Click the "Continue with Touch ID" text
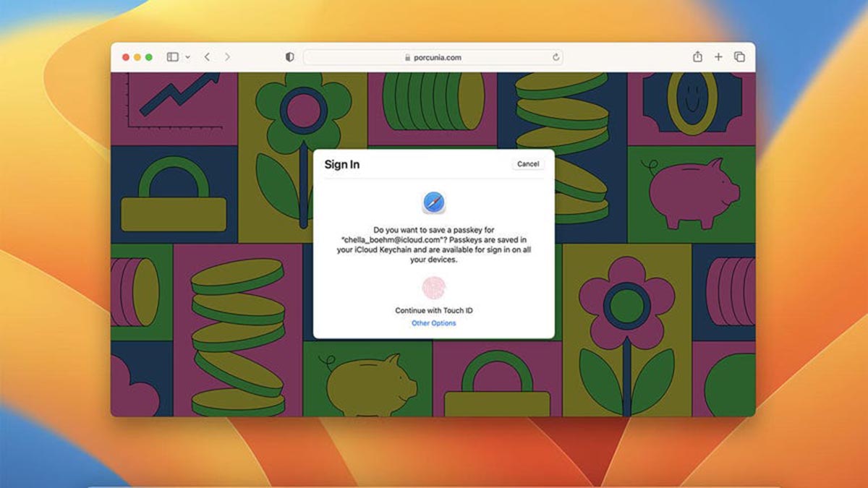868x488 pixels. point(434,310)
